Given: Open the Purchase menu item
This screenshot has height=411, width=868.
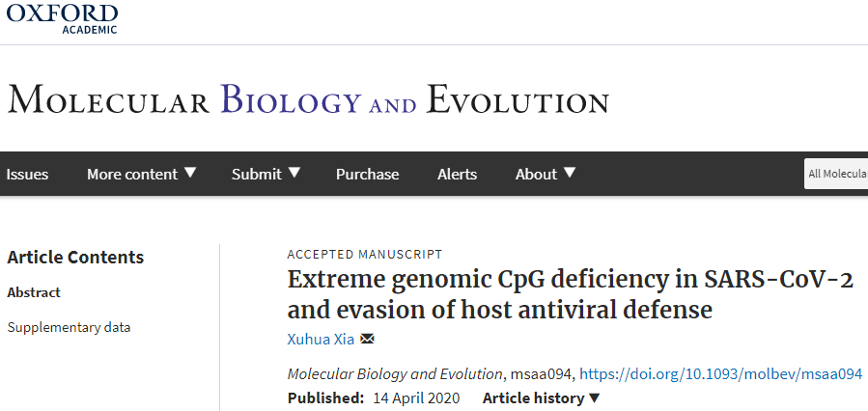Looking at the screenshot, I should [x=367, y=175].
